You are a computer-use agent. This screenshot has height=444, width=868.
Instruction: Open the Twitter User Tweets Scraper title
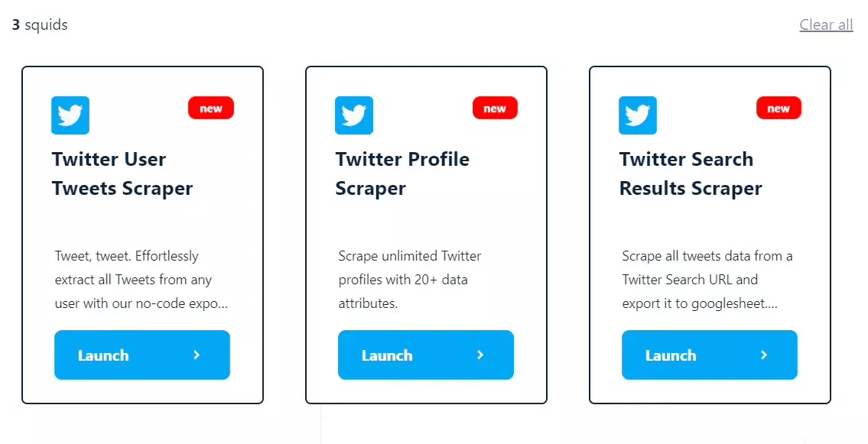(122, 173)
